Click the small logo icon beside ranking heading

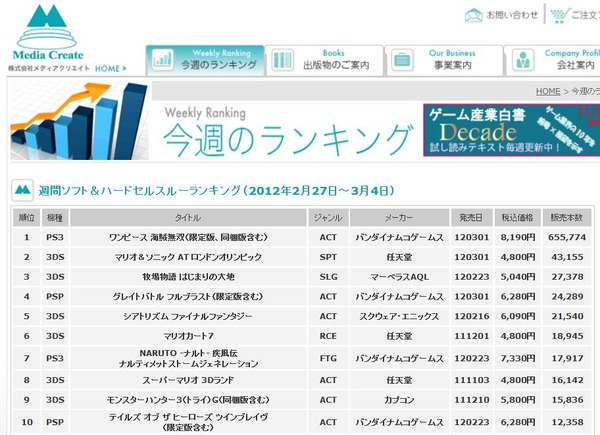click(22, 190)
